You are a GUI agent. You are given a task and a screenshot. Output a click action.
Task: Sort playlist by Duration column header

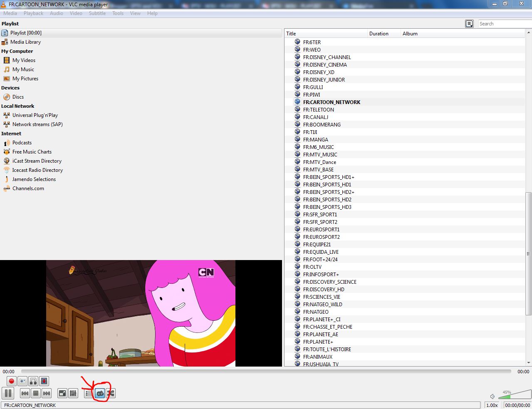384,34
